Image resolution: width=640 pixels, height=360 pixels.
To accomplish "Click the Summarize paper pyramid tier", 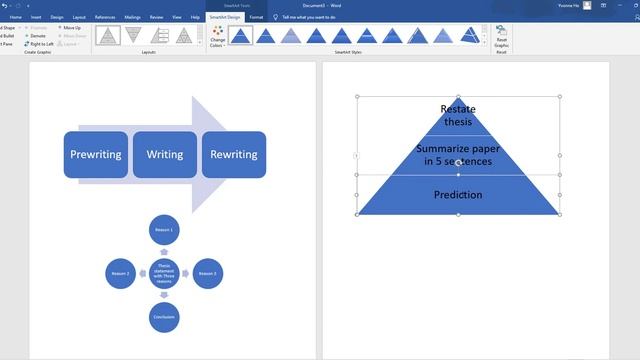I will click(x=458, y=155).
